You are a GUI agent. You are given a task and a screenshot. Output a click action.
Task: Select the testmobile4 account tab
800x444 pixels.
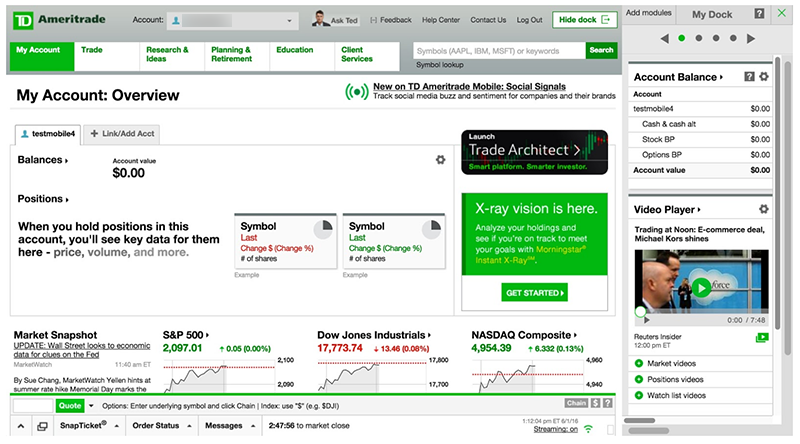[48, 134]
